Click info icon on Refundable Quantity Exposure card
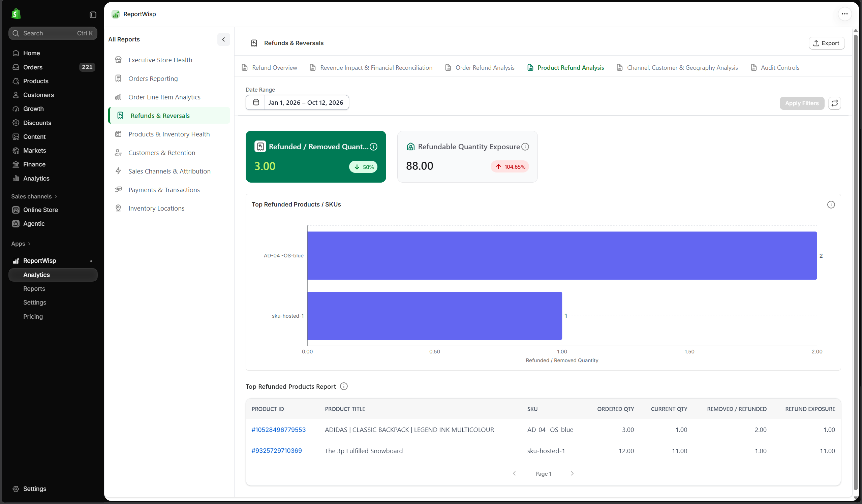Viewport: 862px width, 504px height. pos(525,147)
